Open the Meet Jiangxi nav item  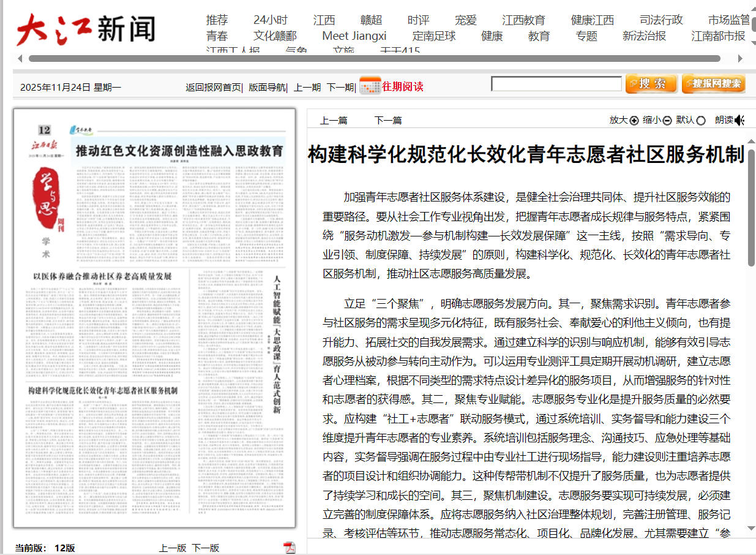tap(354, 36)
